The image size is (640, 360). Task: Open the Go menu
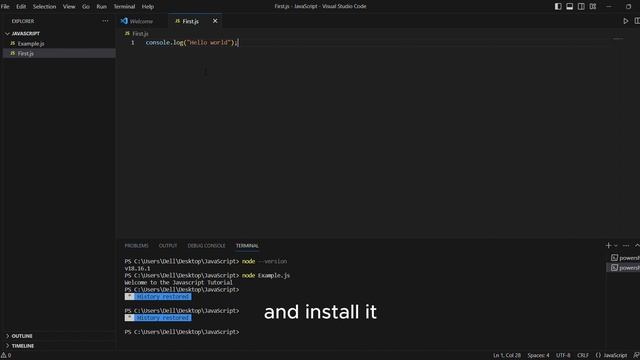coord(86,7)
